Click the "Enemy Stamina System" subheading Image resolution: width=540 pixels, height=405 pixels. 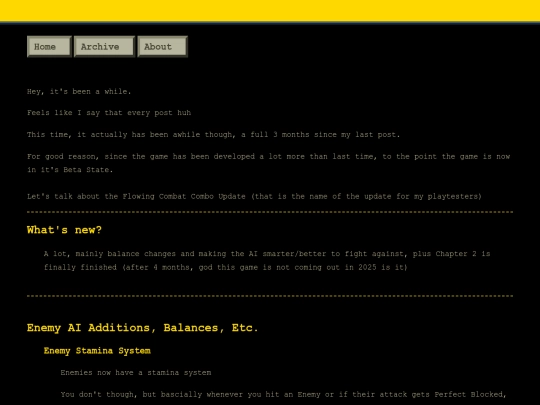click(x=97, y=351)
